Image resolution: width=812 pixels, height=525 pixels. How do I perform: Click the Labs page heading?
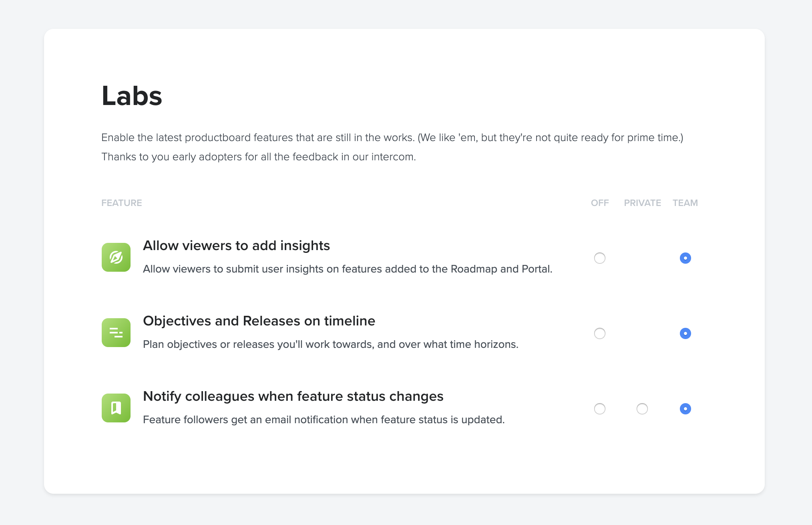(132, 96)
